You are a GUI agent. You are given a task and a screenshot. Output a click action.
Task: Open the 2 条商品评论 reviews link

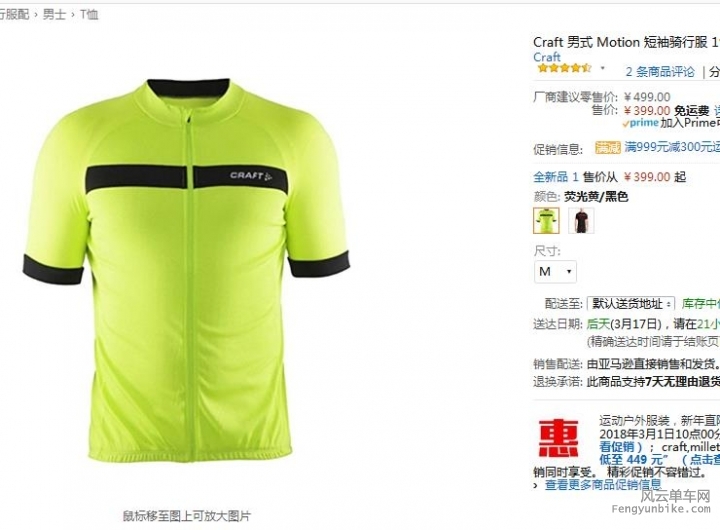point(660,72)
